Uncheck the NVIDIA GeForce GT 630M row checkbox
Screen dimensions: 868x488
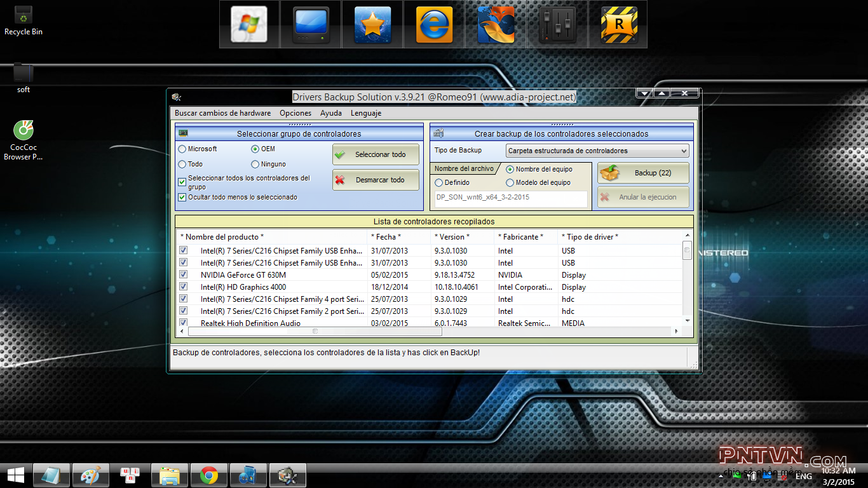[184, 274]
